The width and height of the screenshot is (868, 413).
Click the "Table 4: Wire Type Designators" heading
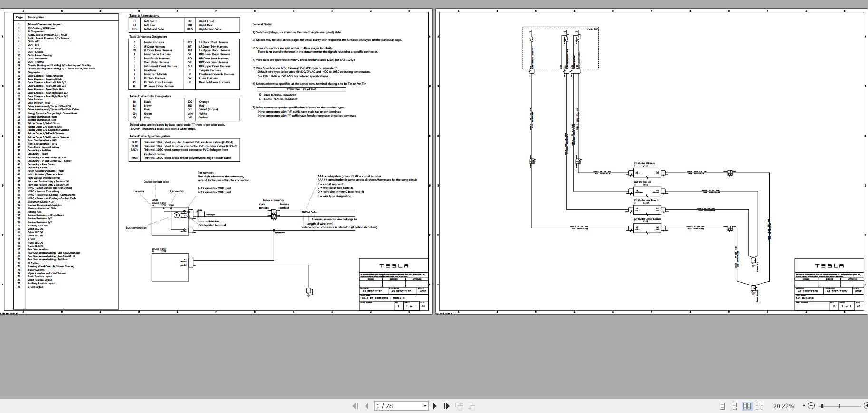click(x=150, y=136)
